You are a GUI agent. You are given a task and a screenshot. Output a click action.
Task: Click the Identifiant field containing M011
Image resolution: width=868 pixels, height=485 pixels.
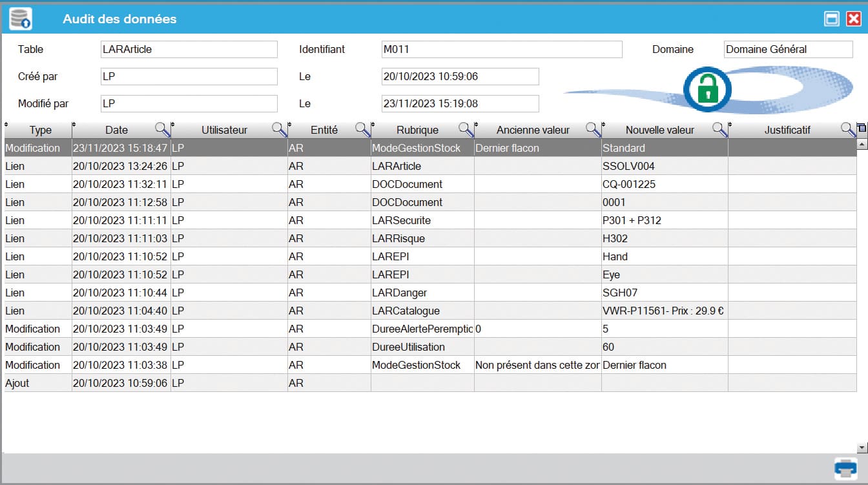501,49
